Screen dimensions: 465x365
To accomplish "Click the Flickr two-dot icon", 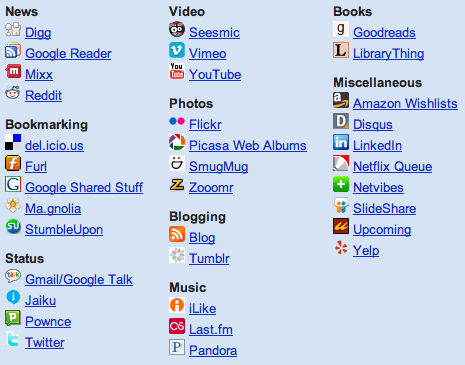I will [x=177, y=122].
